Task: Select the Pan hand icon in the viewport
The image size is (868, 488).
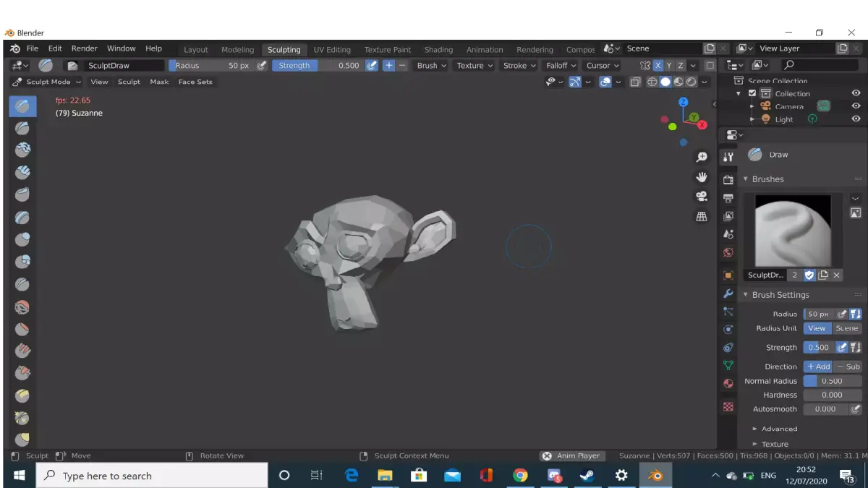Action: (x=701, y=176)
